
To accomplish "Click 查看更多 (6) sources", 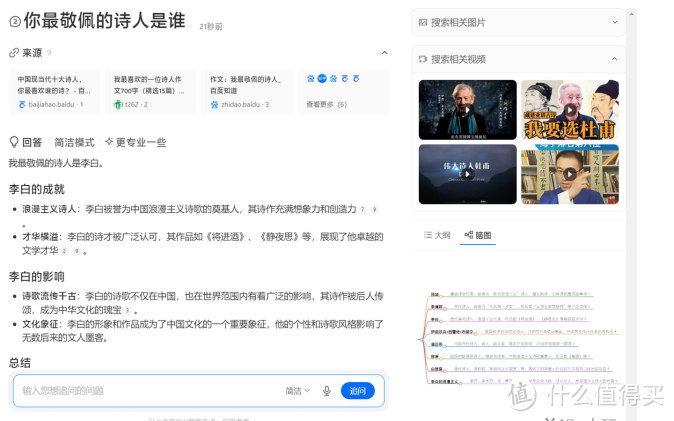I will [326, 104].
